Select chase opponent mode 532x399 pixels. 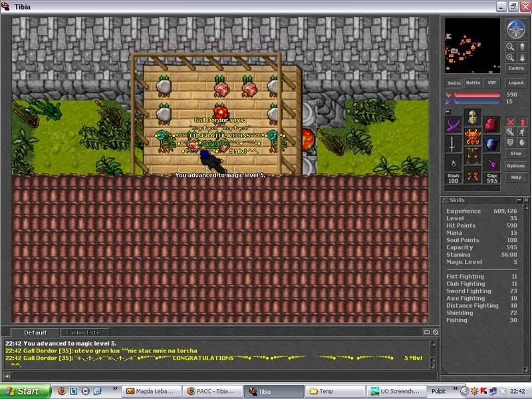pos(522,132)
